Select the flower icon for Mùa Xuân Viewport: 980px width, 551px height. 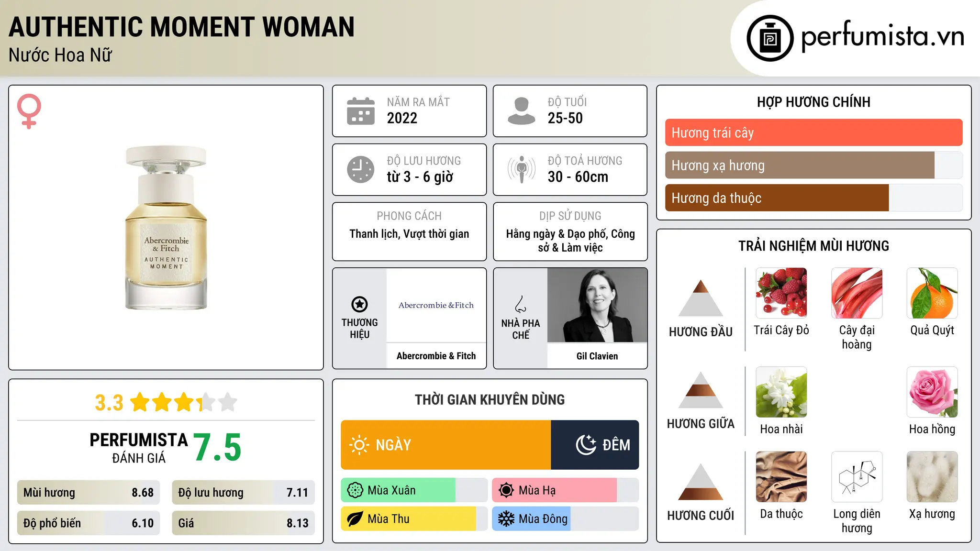[x=355, y=490]
